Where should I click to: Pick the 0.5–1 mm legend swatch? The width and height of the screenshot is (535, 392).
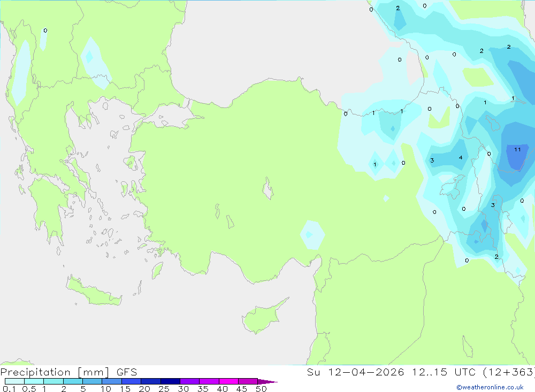tap(34, 381)
